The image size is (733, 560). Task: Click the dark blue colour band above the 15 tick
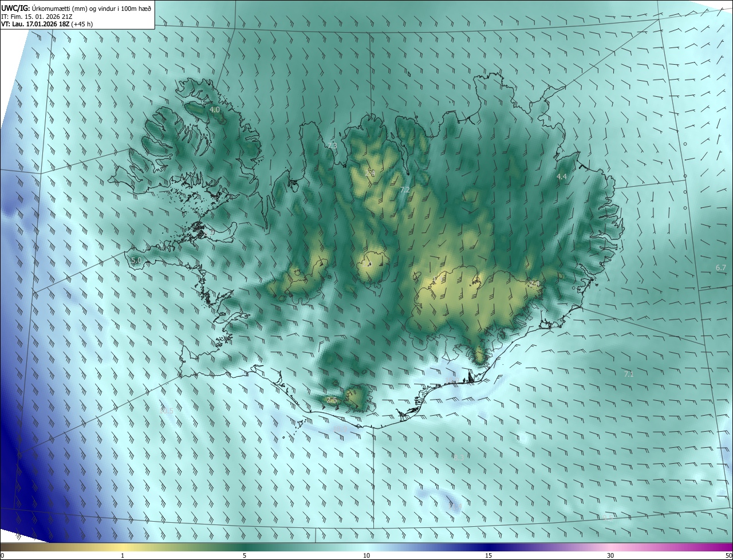[488, 547]
